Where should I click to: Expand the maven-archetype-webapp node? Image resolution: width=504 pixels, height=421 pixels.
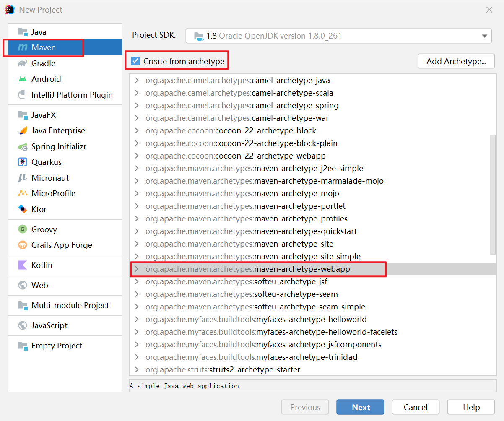pyautogui.click(x=137, y=269)
